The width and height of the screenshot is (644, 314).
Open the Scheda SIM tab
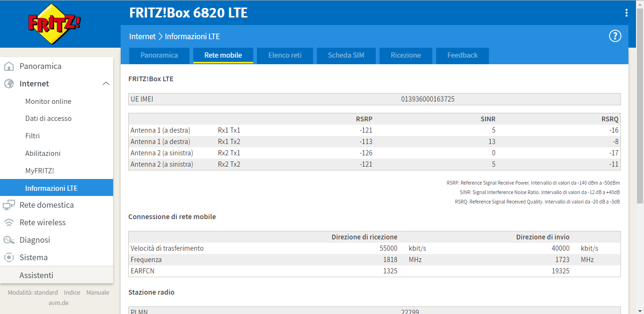[346, 55]
